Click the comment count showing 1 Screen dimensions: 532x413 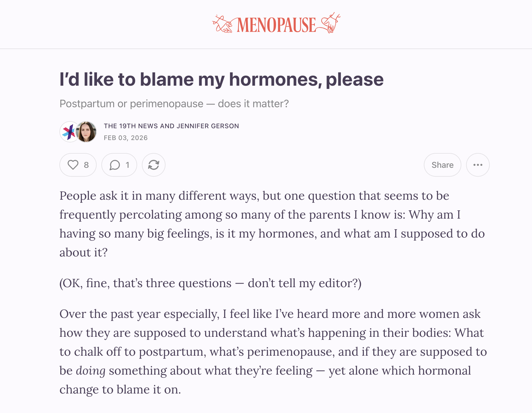[x=127, y=165]
